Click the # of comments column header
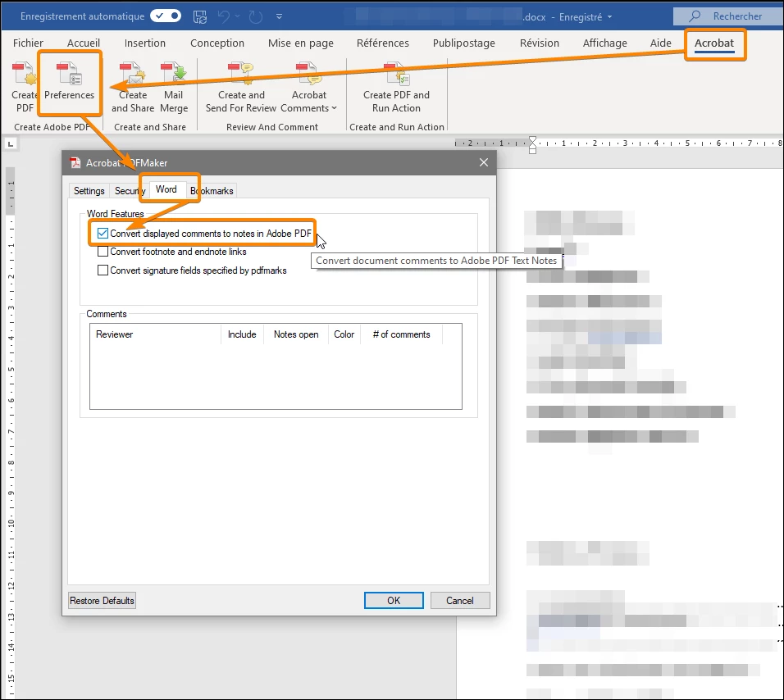The width and height of the screenshot is (784, 700). click(x=402, y=334)
